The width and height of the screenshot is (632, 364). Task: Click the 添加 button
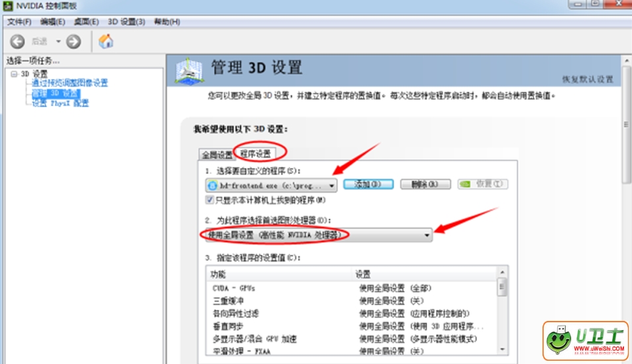tap(368, 185)
